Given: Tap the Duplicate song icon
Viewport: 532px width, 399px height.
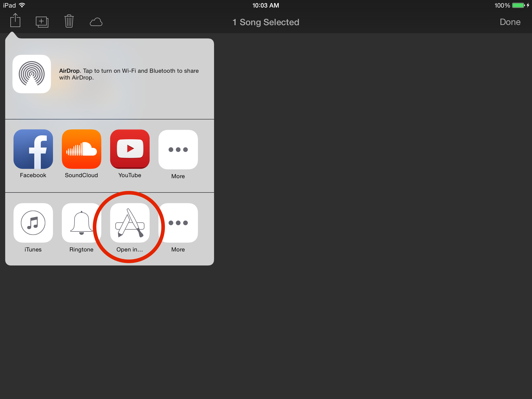Looking at the screenshot, I should pos(42,22).
